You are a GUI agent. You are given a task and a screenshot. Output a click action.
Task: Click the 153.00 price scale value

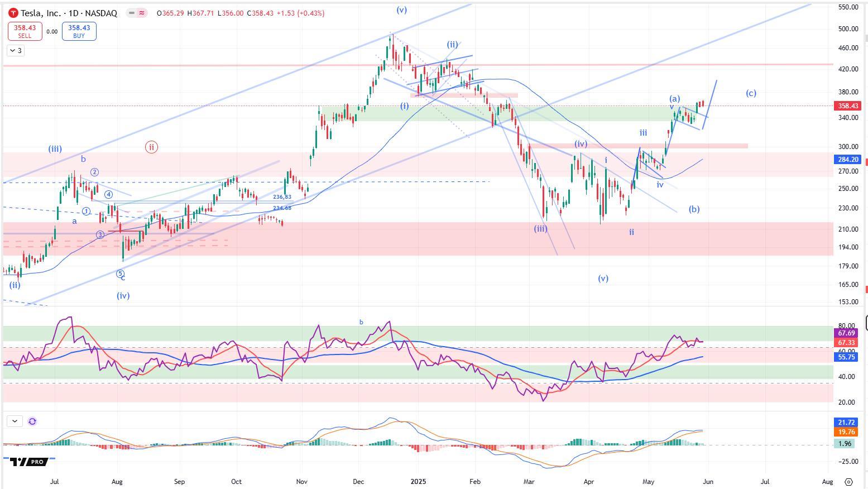coord(848,302)
